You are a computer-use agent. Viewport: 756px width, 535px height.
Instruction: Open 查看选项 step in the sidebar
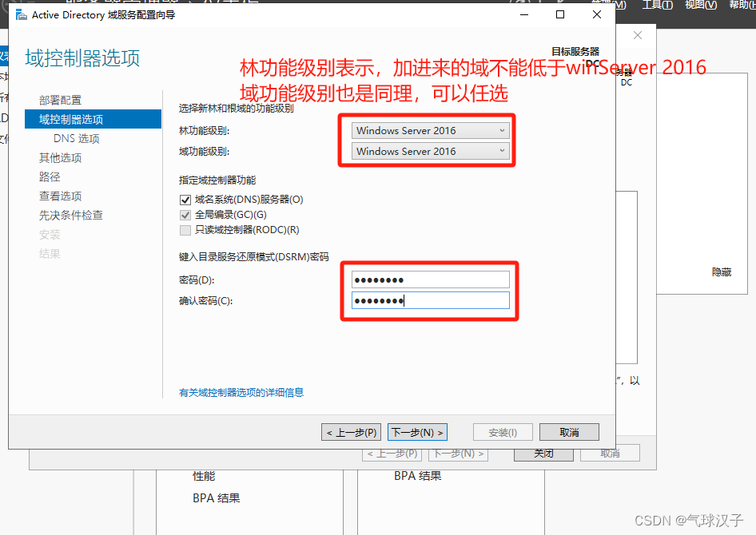60,196
